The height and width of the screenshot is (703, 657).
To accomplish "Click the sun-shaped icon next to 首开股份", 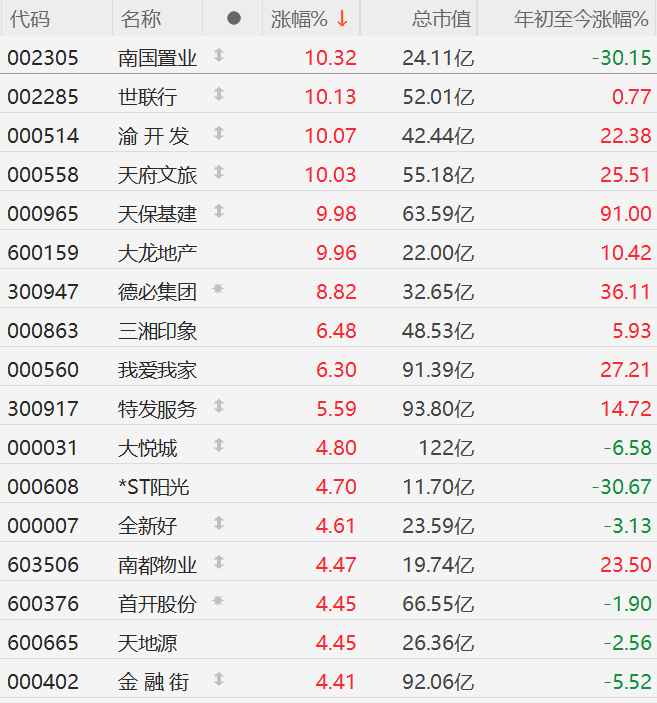I will pos(219,602).
